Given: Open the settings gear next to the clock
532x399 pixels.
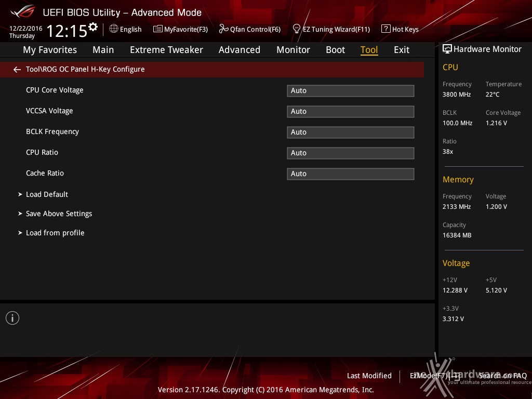Looking at the screenshot, I should pos(93,27).
